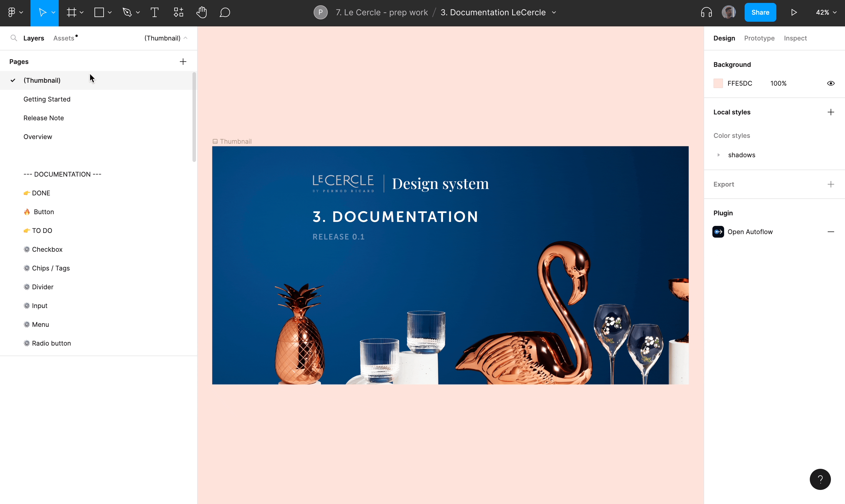Switch to the Assets tab
The image size is (845, 504).
pyautogui.click(x=64, y=38)
